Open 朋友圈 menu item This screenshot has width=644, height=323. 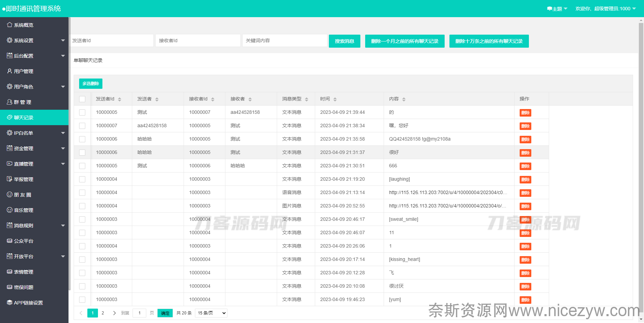pyautogui.click(x=34, y=194)
